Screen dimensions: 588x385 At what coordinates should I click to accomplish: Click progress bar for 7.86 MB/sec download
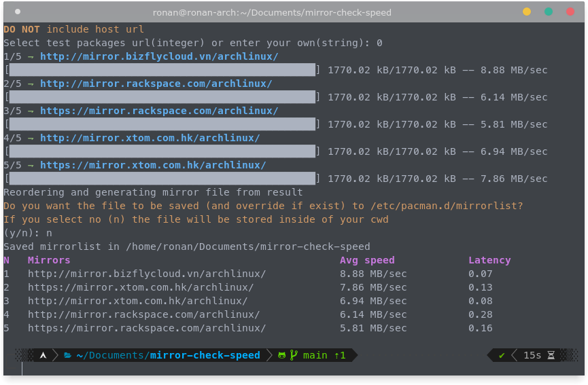tap(162, 179)
